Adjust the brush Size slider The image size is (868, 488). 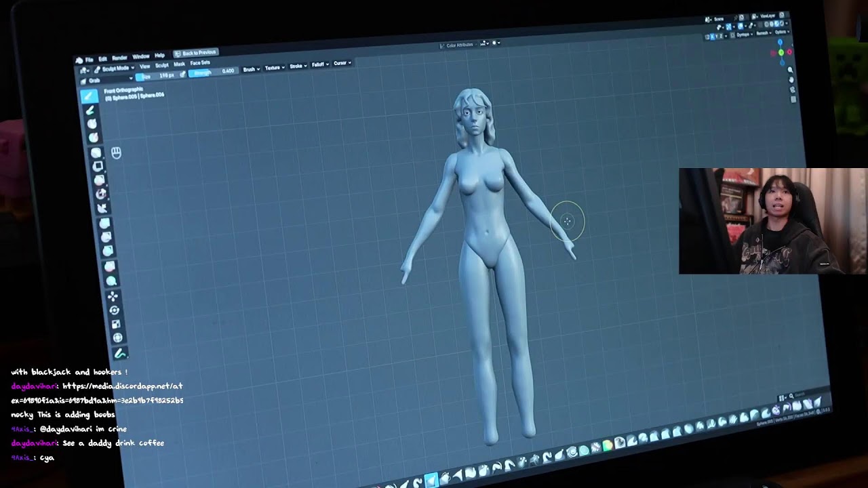click(157, 76)
